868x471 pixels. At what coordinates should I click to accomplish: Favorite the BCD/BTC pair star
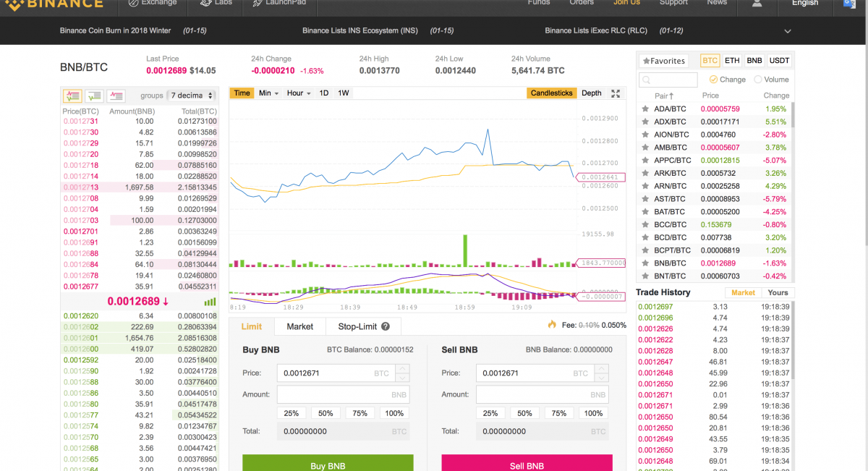point(645,237)
